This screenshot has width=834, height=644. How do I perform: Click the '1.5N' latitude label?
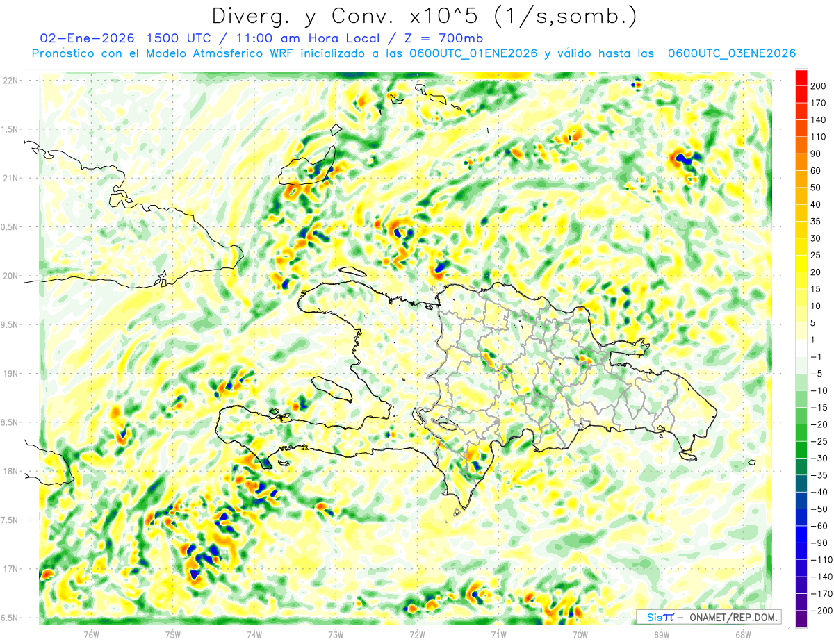click(10, 129)
